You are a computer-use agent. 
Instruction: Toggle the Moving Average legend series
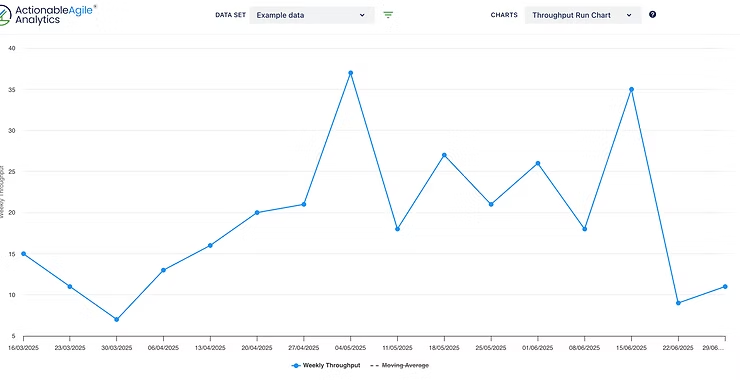[400, 365]
